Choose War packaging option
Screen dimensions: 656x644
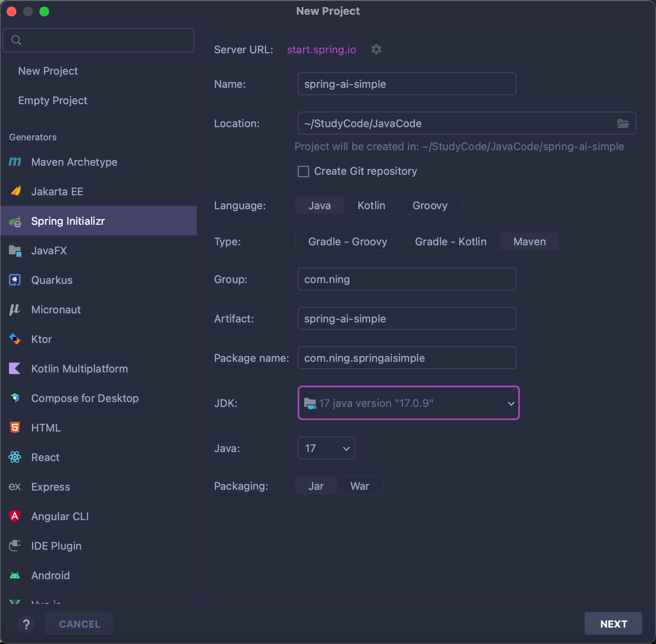pos(360,486)
